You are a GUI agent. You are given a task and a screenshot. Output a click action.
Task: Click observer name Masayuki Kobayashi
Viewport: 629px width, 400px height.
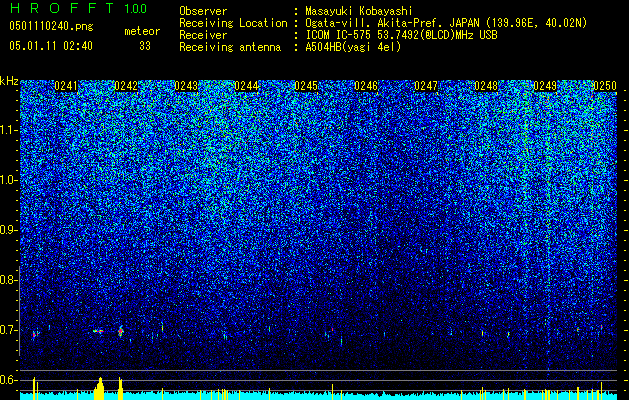(359, 11)
